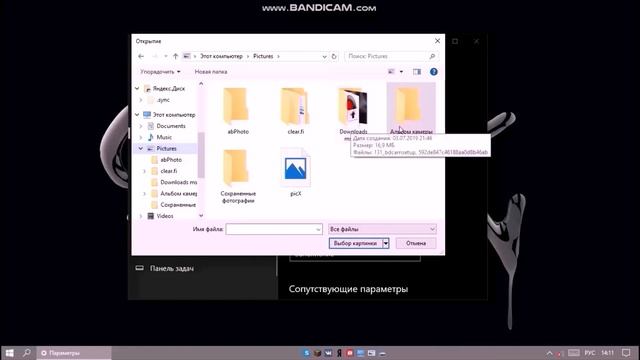Go up one folder level

(176, 56)
